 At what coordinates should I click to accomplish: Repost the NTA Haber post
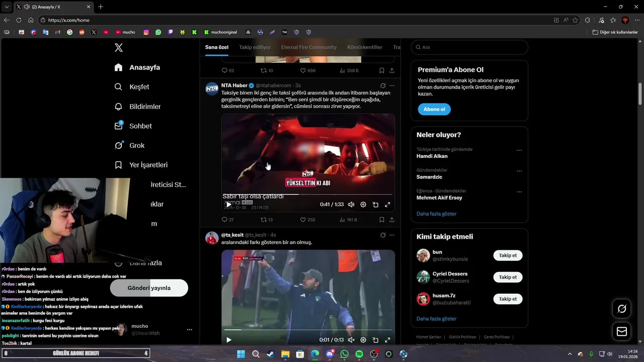click(267, 220)
